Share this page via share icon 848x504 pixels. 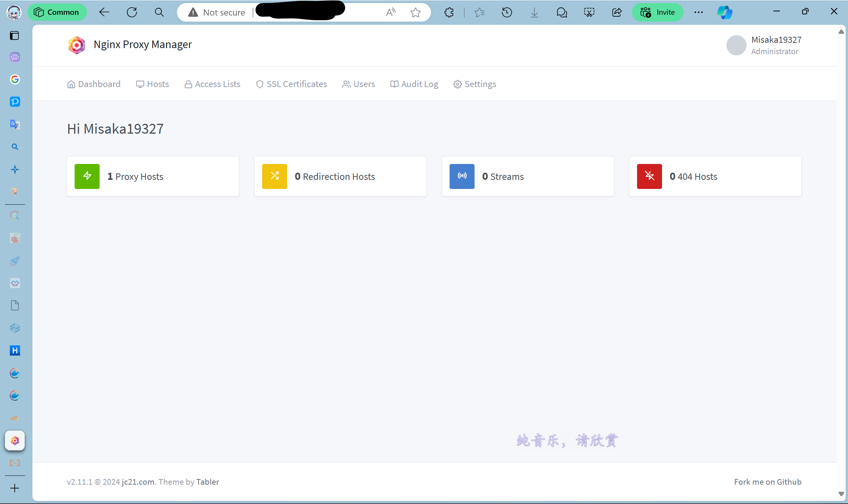click(617, 12)
